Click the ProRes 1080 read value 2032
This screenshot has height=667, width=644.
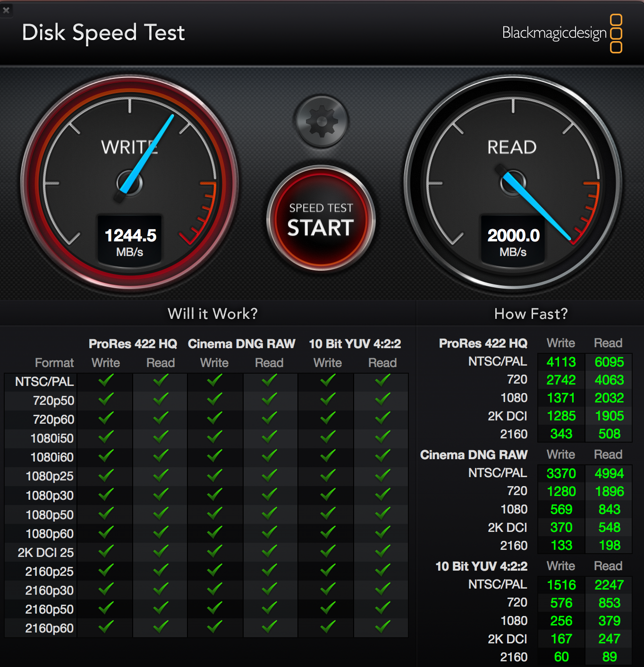tap(610, 398)
